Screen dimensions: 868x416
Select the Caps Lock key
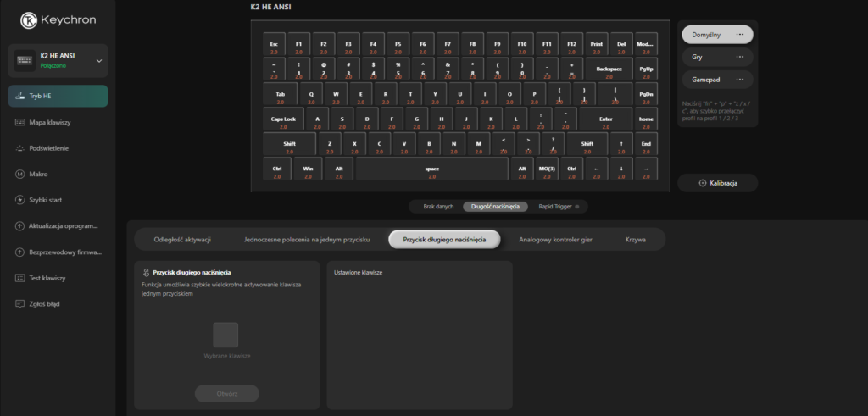tap(283, 119)
